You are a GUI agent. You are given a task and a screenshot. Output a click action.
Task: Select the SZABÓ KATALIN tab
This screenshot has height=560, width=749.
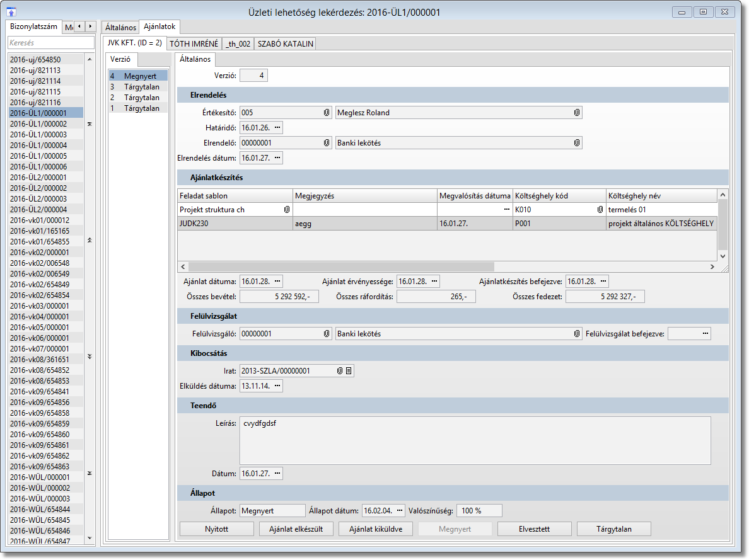click(285, 43)
